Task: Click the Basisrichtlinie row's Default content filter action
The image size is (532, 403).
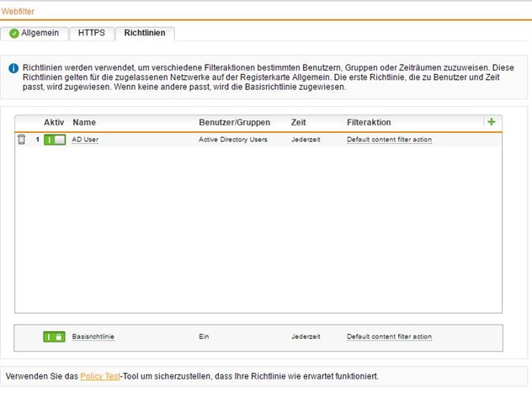Action: point(389,337)
